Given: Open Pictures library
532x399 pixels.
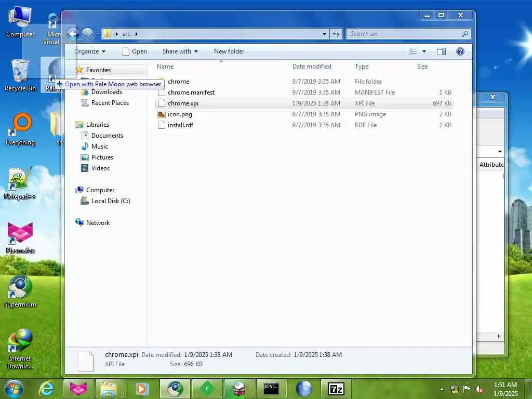Looking at the screenshot, I should click(102, 157).
